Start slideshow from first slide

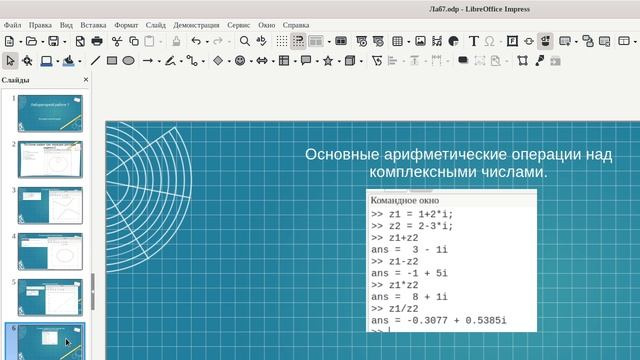tap(362, 41)
